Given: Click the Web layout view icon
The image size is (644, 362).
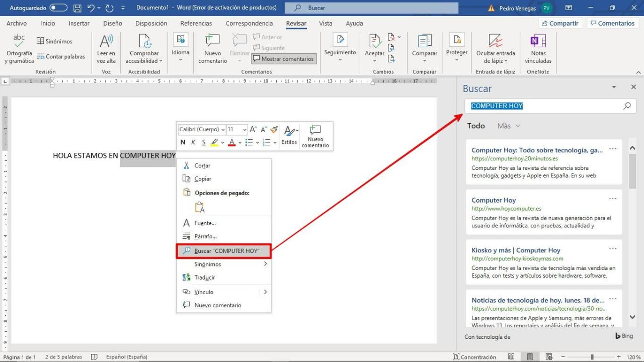Looking at the screenshot, I should (549, 357).
